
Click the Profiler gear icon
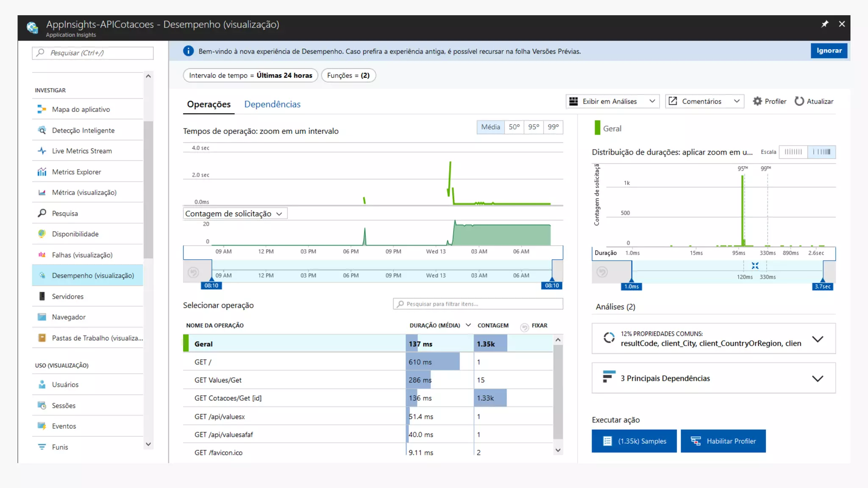click(757, 101)
